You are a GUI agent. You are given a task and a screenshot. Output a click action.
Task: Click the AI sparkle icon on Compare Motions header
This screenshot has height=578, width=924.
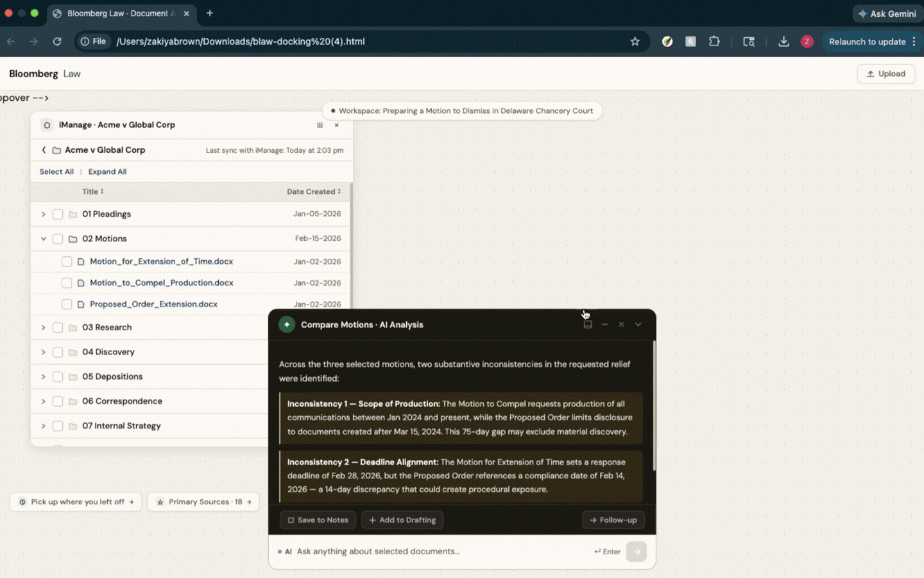tap(287, 324)
